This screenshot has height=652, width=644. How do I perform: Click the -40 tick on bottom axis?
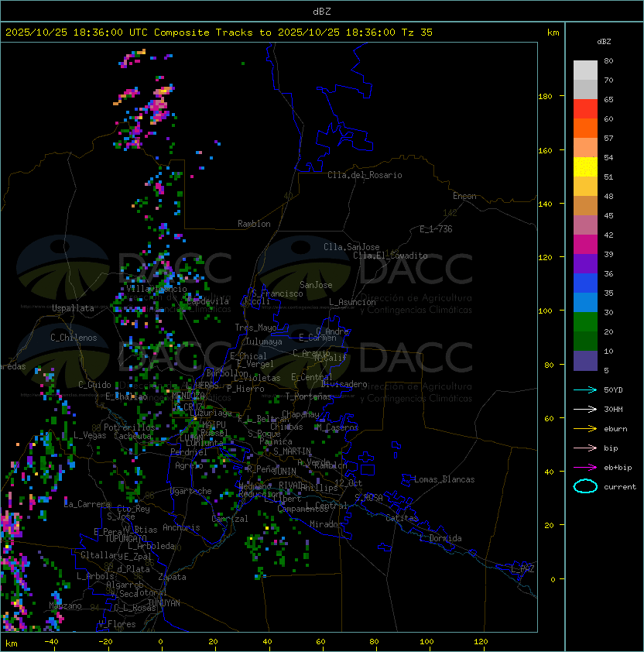point(51,642)
